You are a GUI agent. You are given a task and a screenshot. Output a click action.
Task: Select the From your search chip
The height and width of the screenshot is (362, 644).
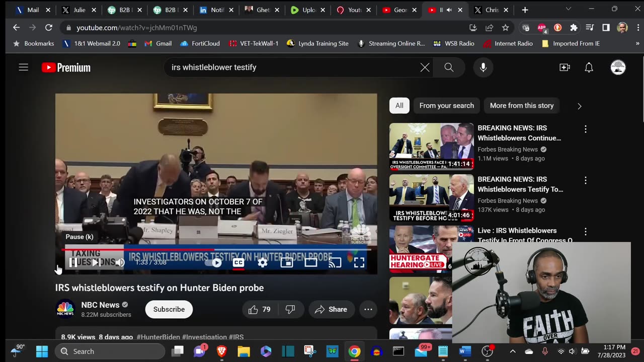tap(447, 106)
